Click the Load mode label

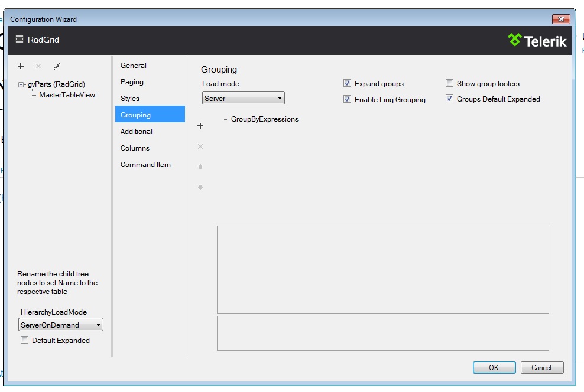pyautogui.click(x=220, y=84)
